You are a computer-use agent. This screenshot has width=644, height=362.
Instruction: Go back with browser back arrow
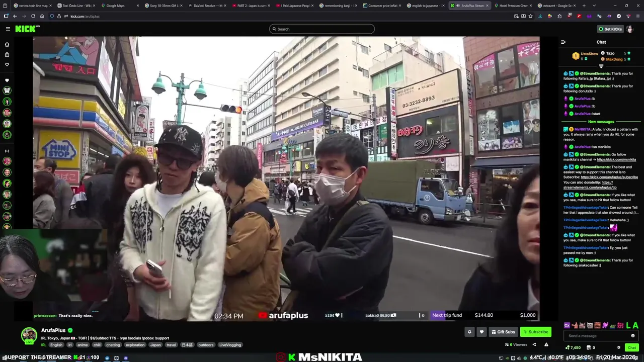tap(15, 16)
